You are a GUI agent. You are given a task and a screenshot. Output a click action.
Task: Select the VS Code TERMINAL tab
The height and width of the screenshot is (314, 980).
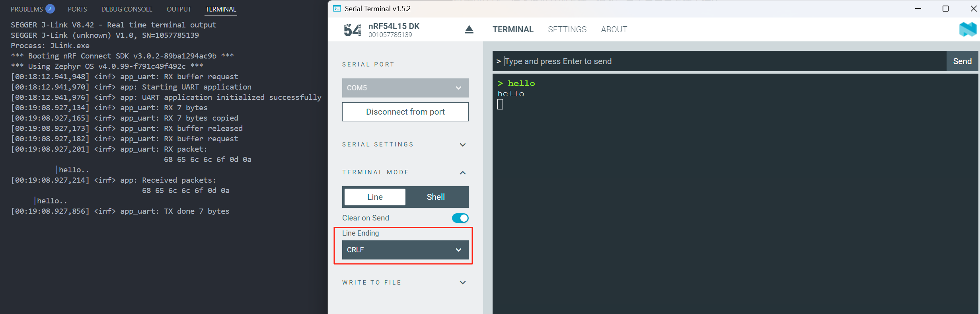(x=220, y=9)
